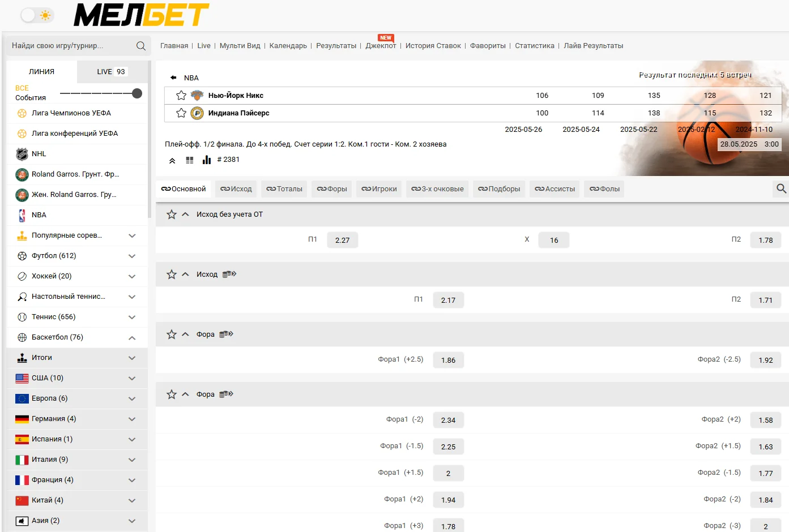The height and width of the screenshot is (532, 789).
Task: Open the История Ставок link
Action: (433, 46)
